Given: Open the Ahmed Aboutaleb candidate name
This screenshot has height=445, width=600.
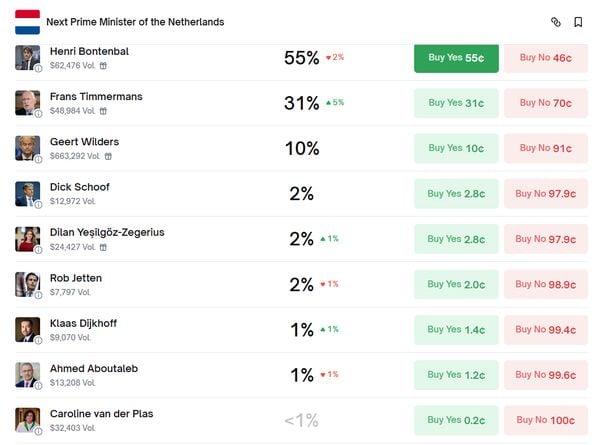Looking at the screenshot, I should pos(94,369).
